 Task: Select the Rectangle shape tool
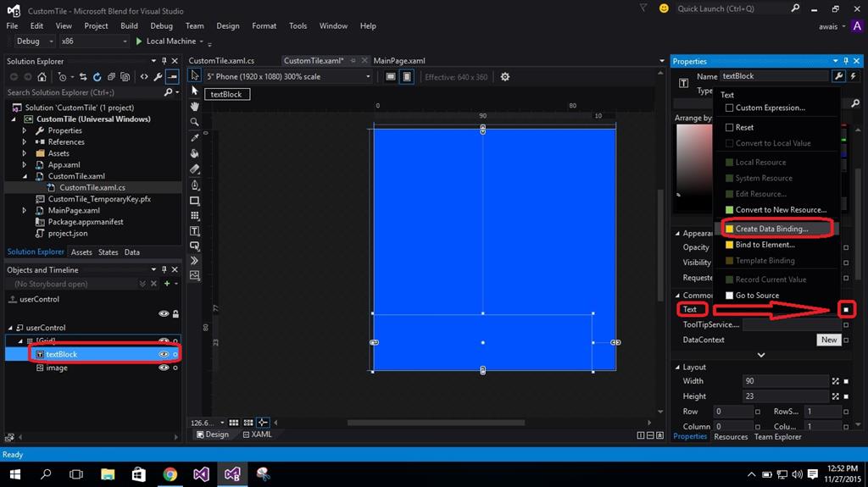(x=195, y=201)
